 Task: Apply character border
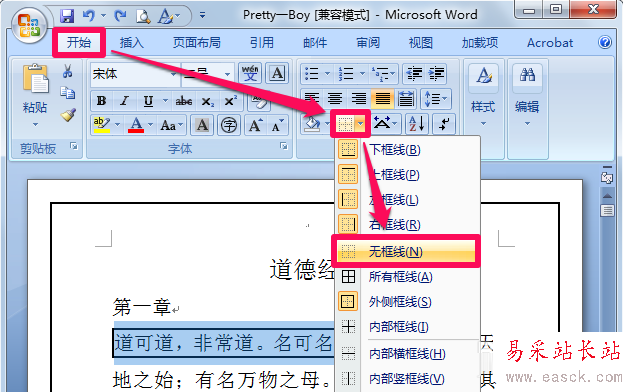[277, 73]
